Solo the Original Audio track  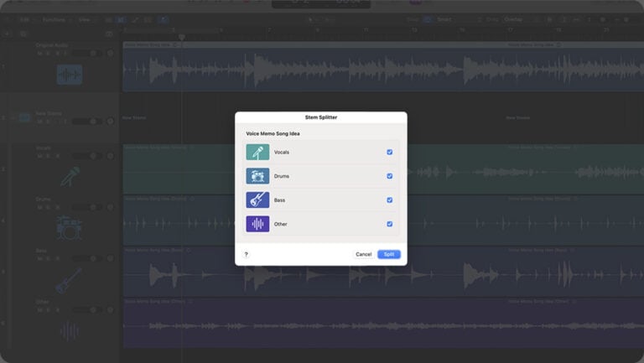48,54
